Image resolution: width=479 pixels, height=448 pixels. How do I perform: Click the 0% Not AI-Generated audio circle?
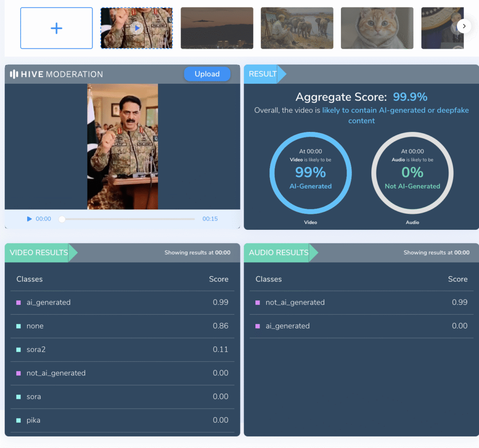click(x=412, y=173)
